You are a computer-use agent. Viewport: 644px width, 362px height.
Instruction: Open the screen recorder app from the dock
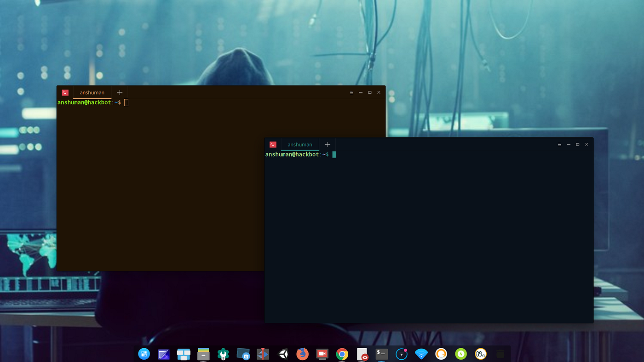click(x=322, y=354)
